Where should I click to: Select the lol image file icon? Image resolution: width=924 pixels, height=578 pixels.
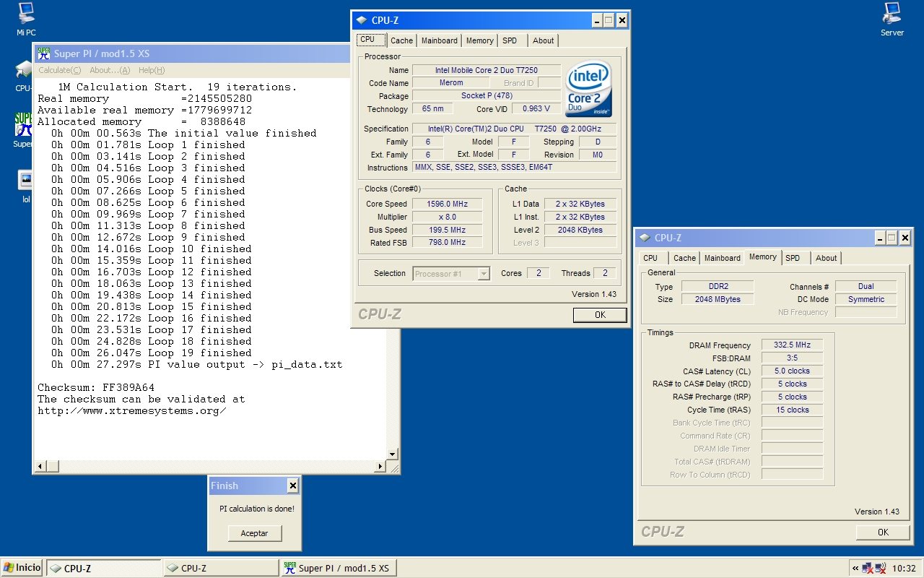coord(26,180)
